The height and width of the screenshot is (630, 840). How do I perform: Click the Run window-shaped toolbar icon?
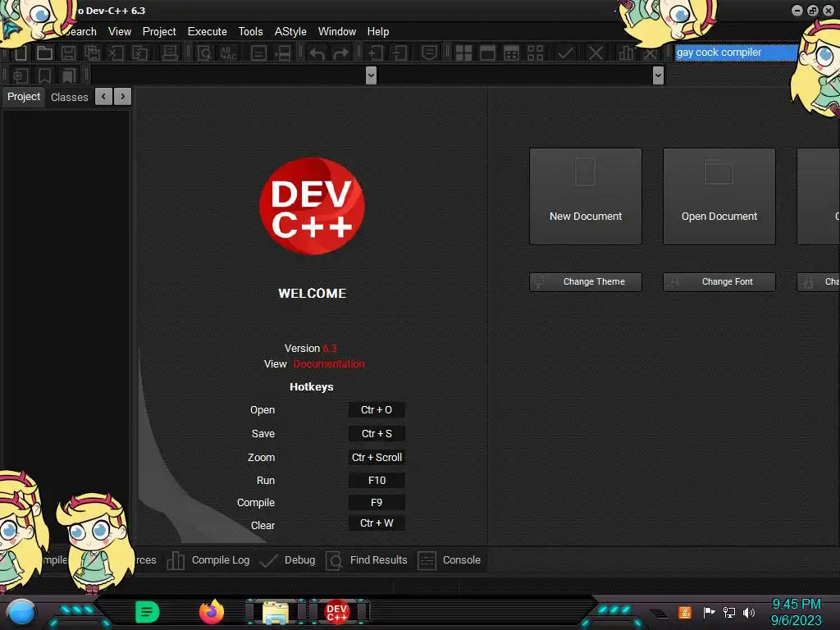coord(487,52)
